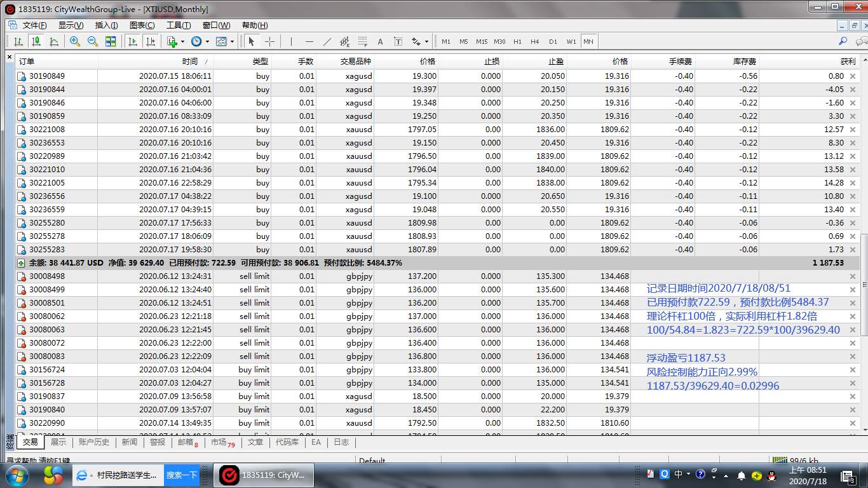Draw a vertical line tool
The height and width of the screenshot is (488, 868).
coord(291,41)
